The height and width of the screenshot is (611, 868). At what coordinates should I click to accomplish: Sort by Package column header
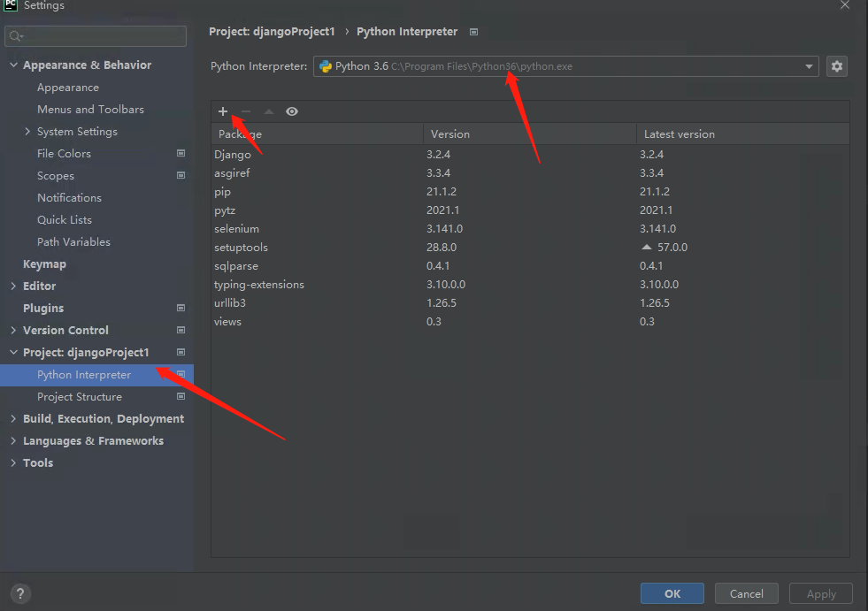click(x=317, y=134)
